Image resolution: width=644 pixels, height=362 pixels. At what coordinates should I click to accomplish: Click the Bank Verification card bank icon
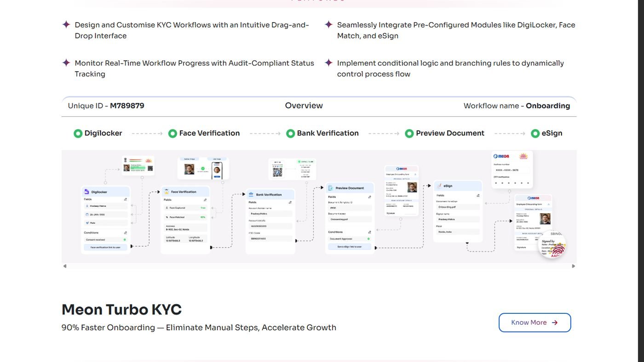tap(252, 195)
